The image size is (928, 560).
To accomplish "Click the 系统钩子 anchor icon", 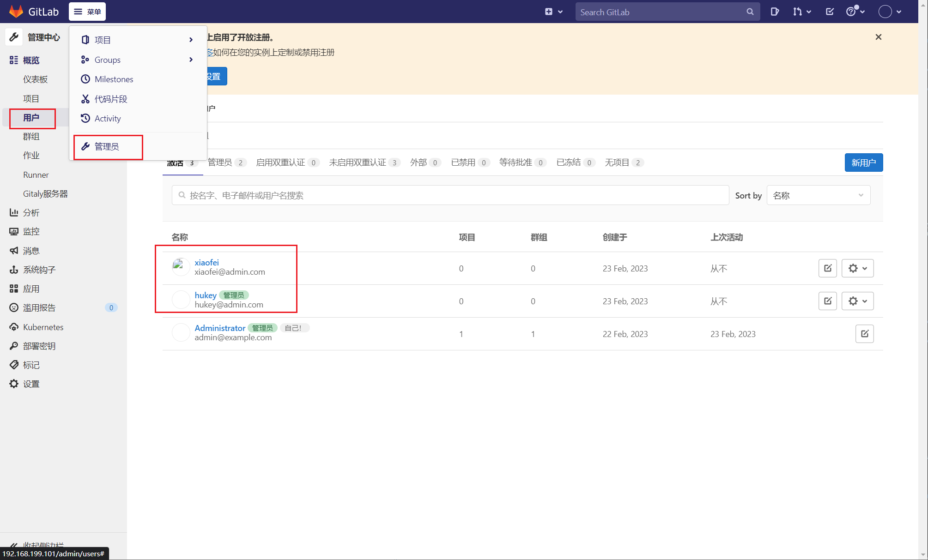I will coord(14,270).
